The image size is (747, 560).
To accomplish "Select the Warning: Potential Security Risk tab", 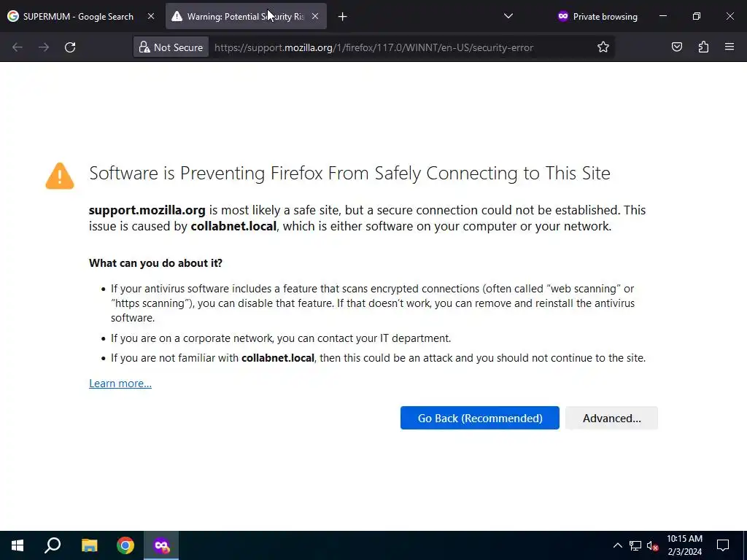I will pyautogui.click(x=241, y=16).
